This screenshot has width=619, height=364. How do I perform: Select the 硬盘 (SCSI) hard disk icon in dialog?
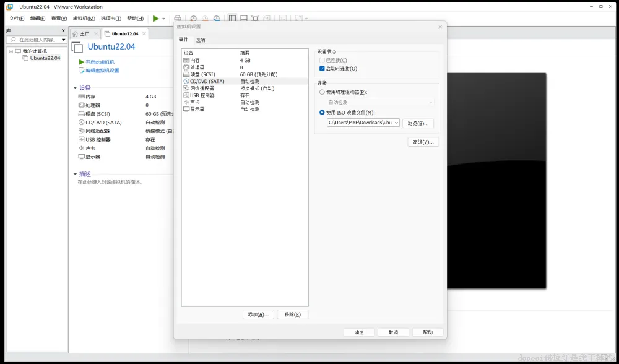point(186,74)
